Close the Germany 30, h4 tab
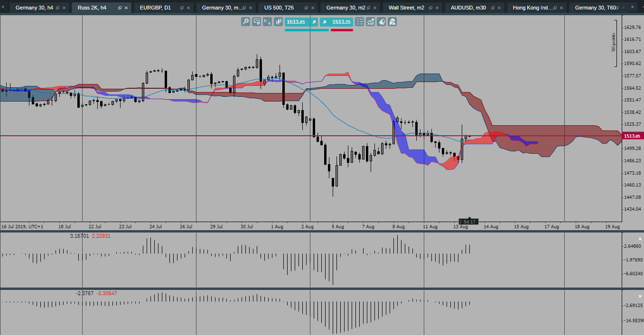This screenshot has height=335, width=644. coord(64,8)
